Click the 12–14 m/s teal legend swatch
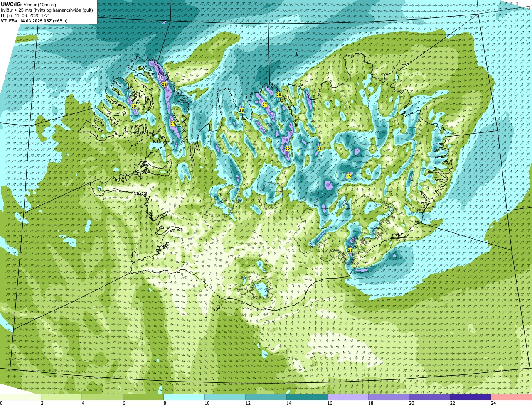 pos(266,397)
